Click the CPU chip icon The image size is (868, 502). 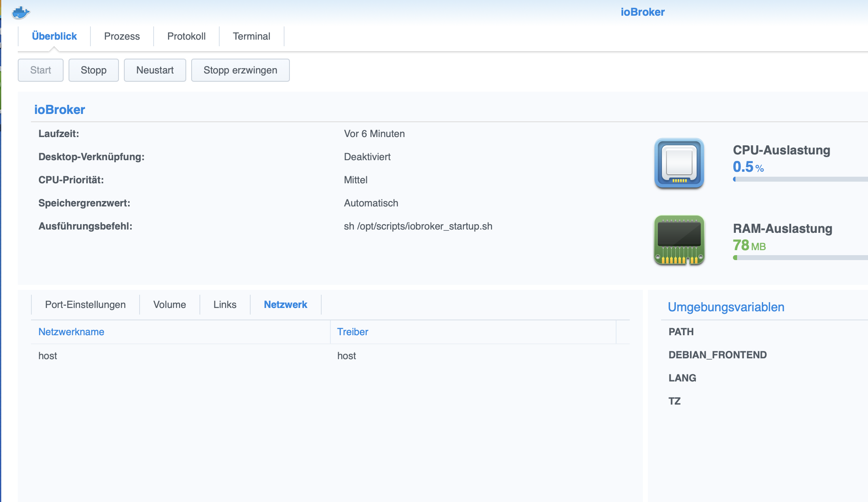pyautogui.click(x=679, y=163)
